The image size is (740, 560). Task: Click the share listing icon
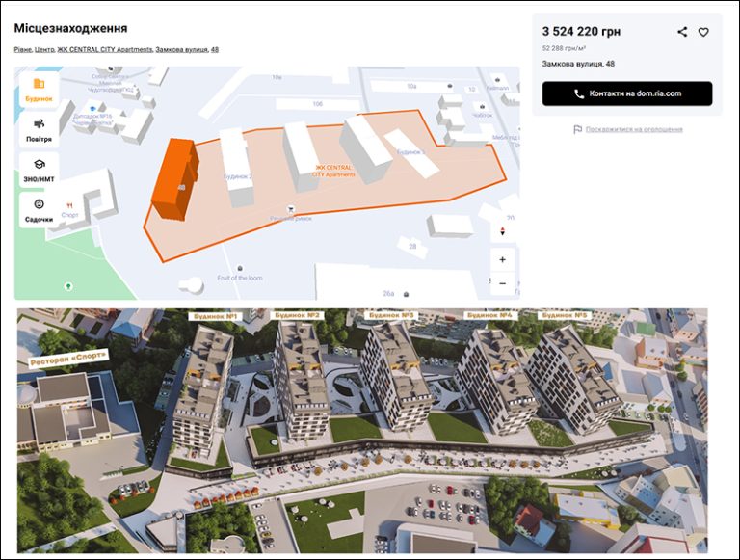coord(682,32)
